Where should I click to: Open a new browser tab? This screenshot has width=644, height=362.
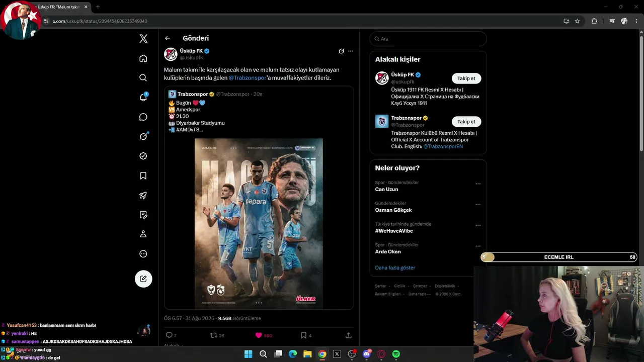pos(98,7)
